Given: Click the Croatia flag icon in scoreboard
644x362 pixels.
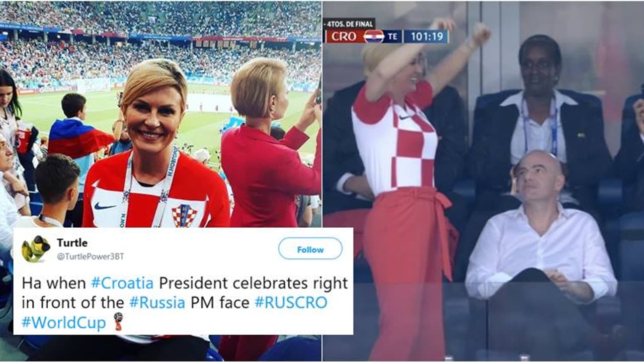Looking at the screenshot, I should (374, 37).
